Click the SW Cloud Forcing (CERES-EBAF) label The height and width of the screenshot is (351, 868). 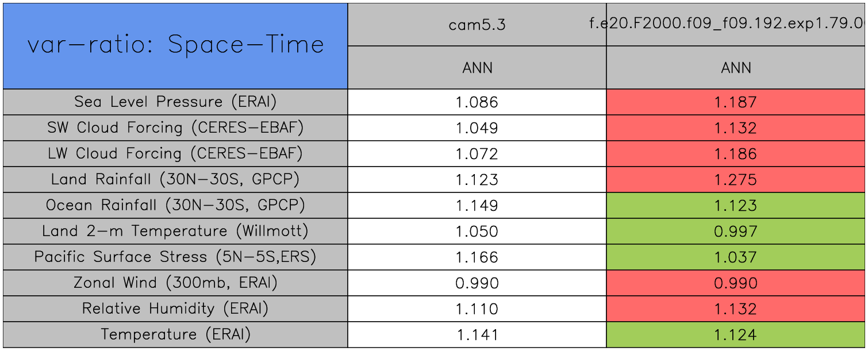pyautogui.click(x=175, y=128)
